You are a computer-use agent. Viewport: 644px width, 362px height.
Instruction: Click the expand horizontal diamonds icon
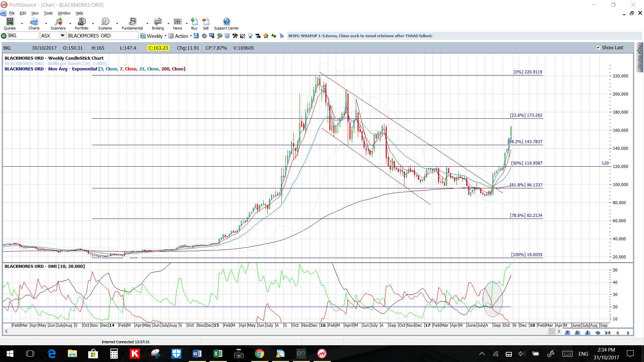(598, 333)
